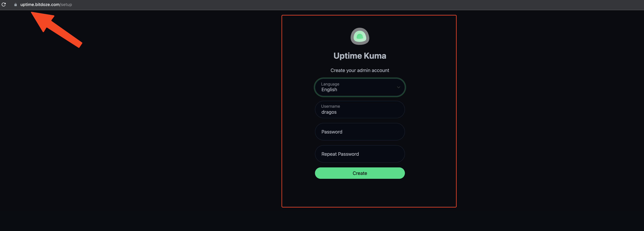Click the Username label in the form

pyautogui.click(x=331, y=106)
